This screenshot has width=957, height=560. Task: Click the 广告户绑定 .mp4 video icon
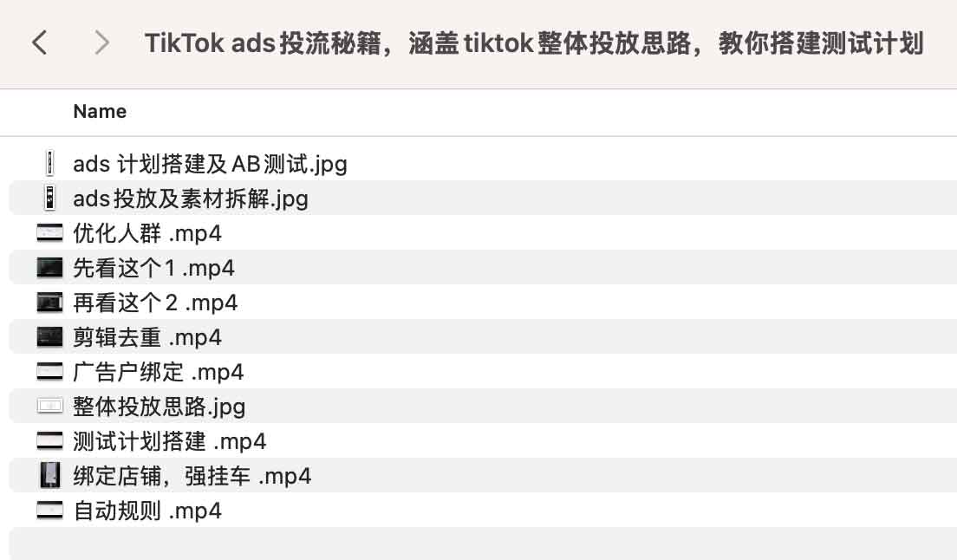click(x=50, y=372)
